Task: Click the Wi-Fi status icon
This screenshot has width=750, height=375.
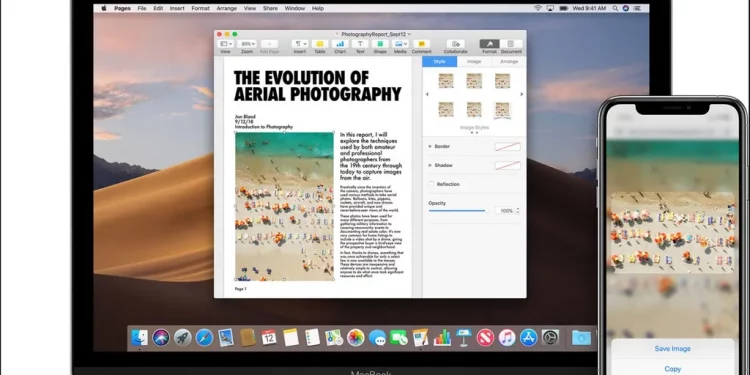Action: (538, 8)
